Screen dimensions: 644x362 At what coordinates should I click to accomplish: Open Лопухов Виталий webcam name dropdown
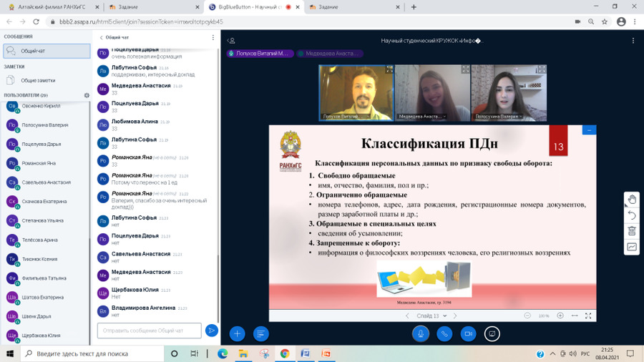pyautogui.click(x=346, y=117)
